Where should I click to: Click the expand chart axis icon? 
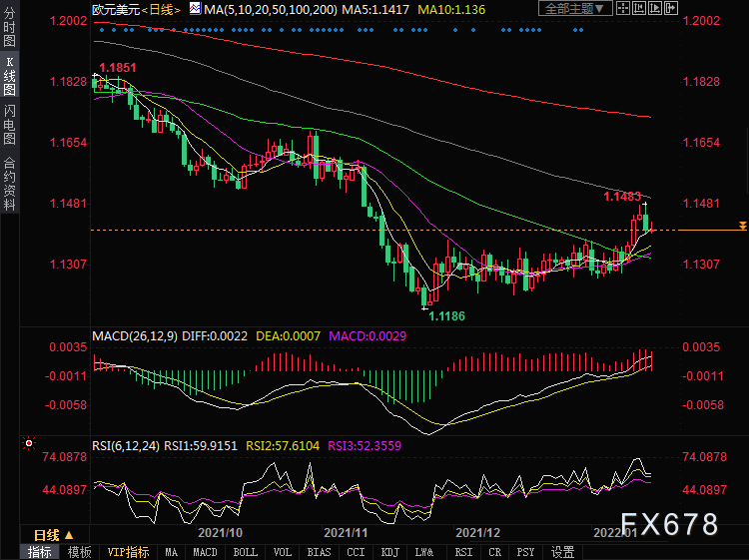pos(655,8)
